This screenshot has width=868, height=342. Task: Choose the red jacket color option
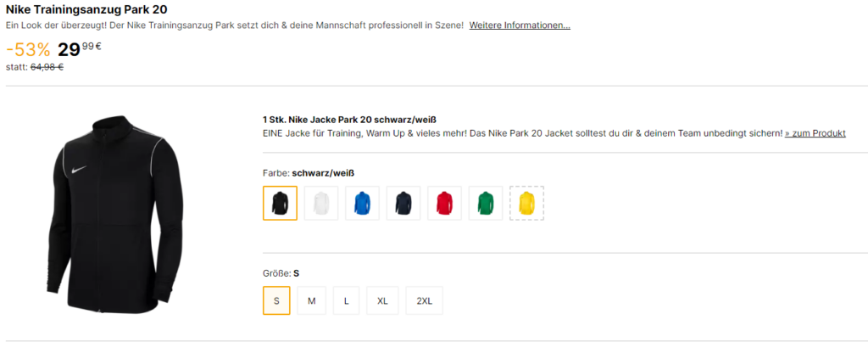coord(444,203)
